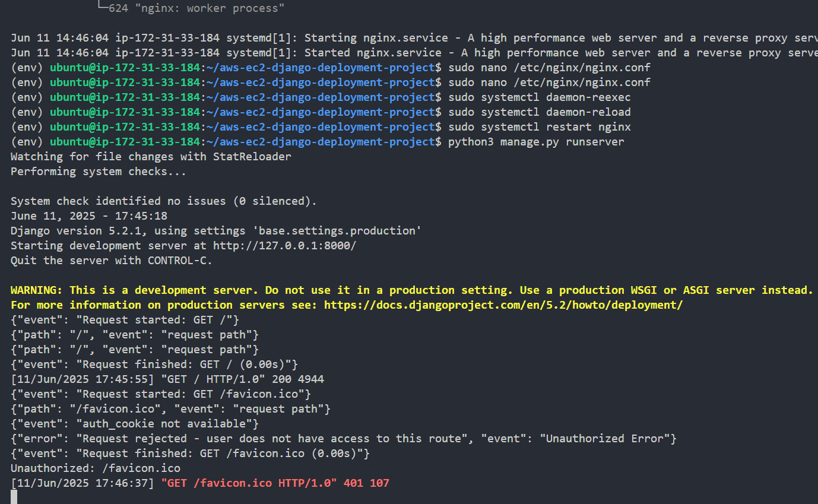818x504 pixels.
Task: Click the terminal cursor block at the prompt
Action: coord(14,497)
